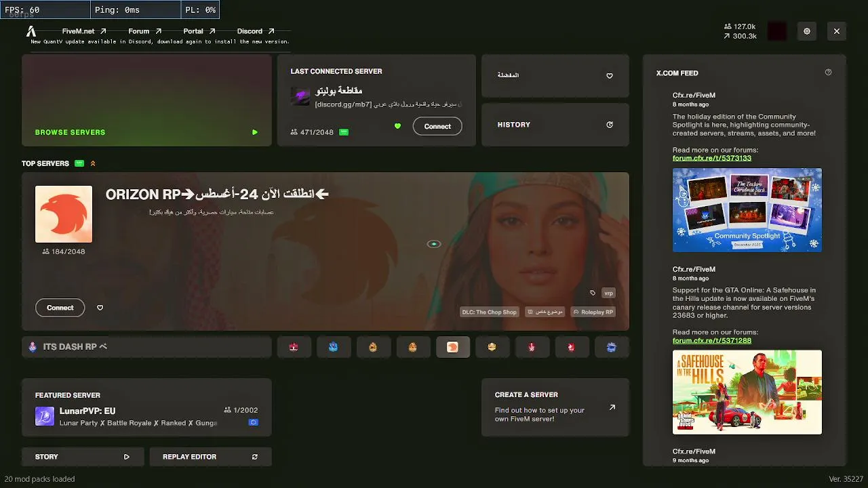
Task: Open the FiveM.net link
Action: pyautogui.click(x=84, y=31)
